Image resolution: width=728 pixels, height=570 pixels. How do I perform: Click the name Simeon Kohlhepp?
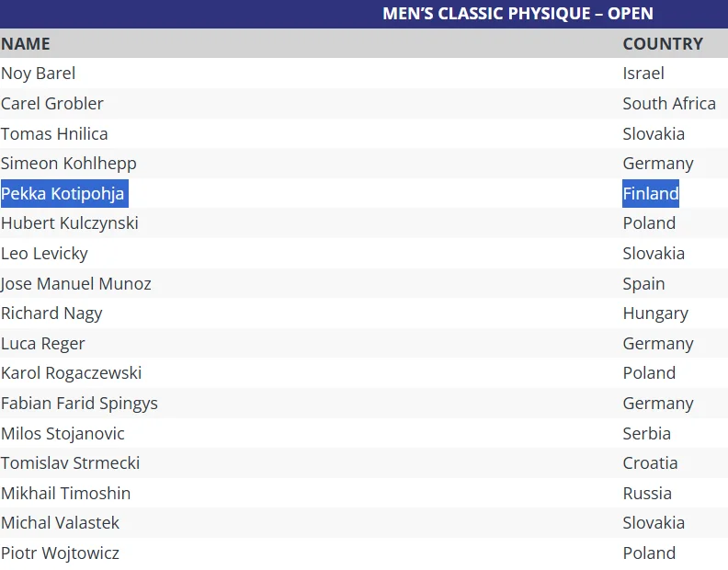point(69,164)
